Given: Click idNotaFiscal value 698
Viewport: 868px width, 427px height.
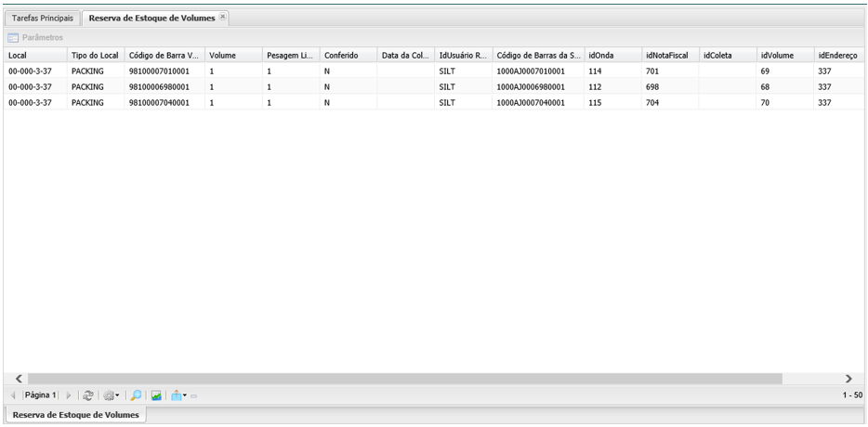Looking at the screenshot, I should click(x=652, y=87).
